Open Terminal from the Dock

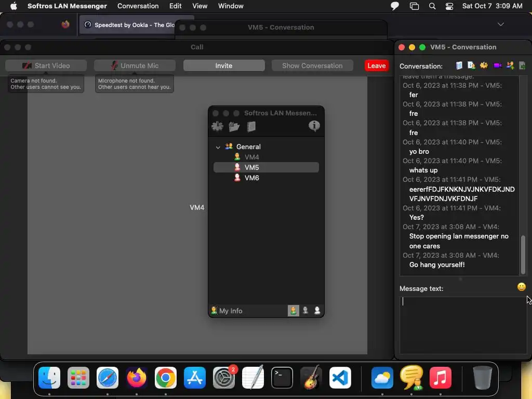click(282, 378)
